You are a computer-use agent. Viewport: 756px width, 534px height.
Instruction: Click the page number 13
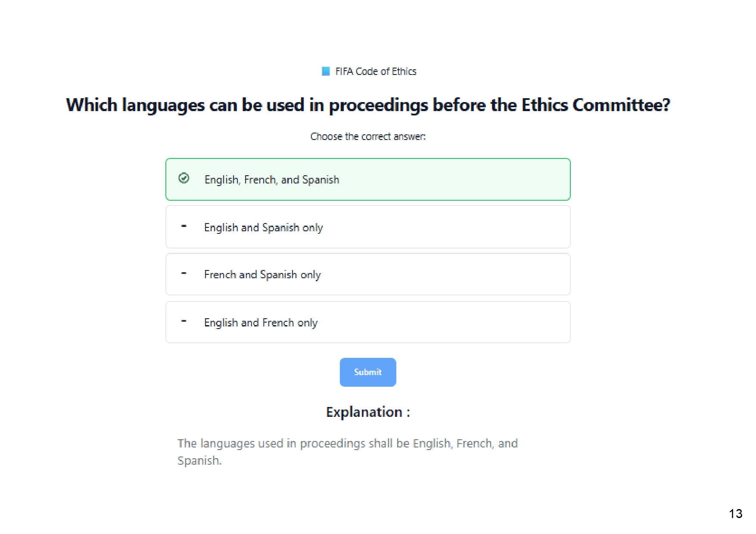click(x=736, y=514)
